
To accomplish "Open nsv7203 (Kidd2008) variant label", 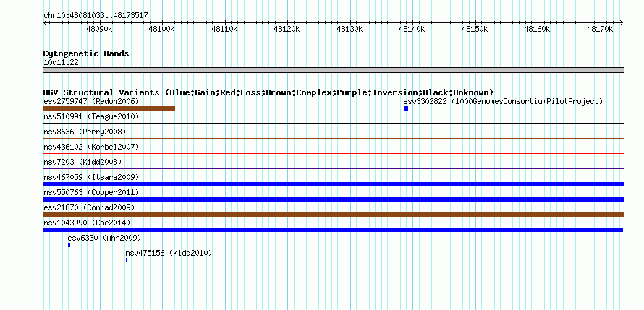I will pos(82,162).
